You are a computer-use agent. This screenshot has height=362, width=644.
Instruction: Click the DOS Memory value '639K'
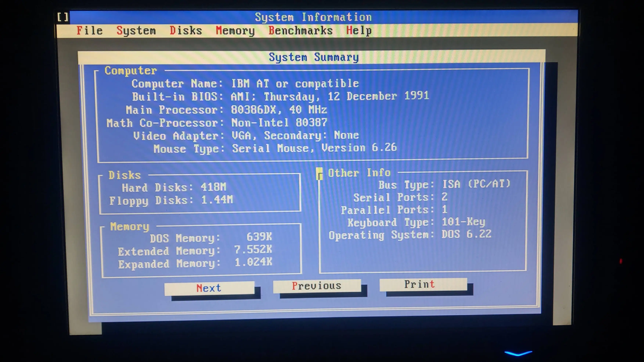pyautogui.click(x=259, y=237)
